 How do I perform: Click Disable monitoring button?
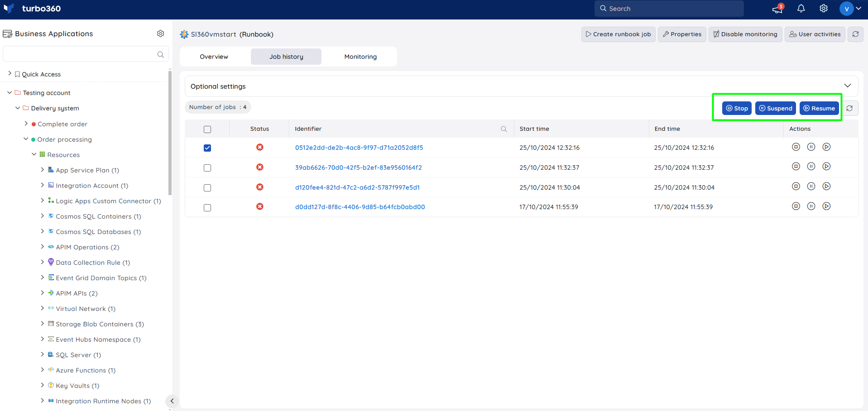745,34
